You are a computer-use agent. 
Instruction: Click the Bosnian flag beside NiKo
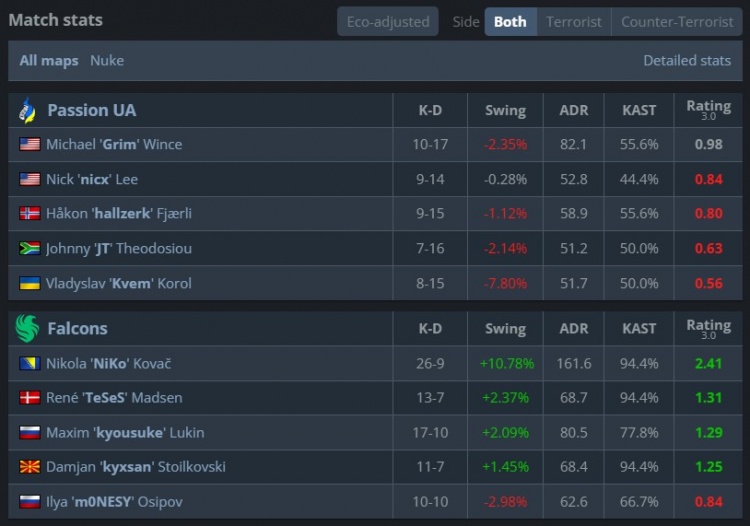tap(29, 363)
